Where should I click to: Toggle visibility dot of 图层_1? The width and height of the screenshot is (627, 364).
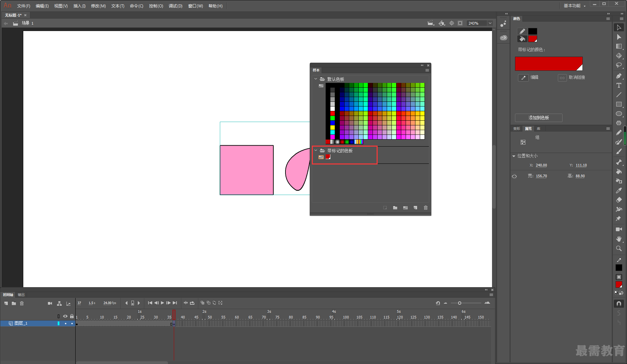pos(65,324)
